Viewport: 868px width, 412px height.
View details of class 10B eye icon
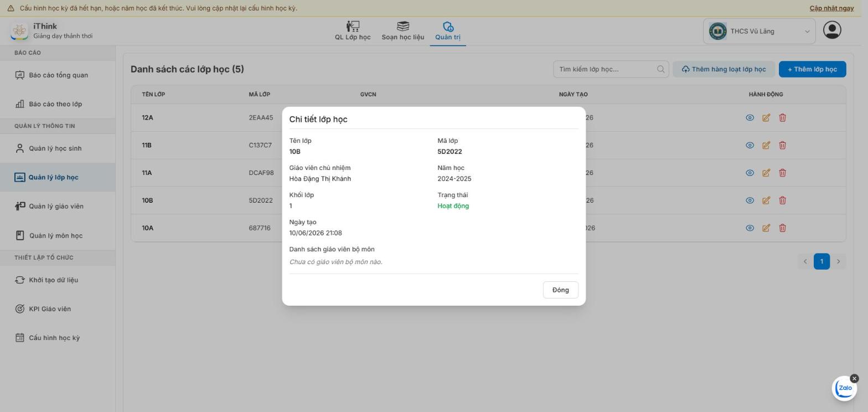click(750, 200)
